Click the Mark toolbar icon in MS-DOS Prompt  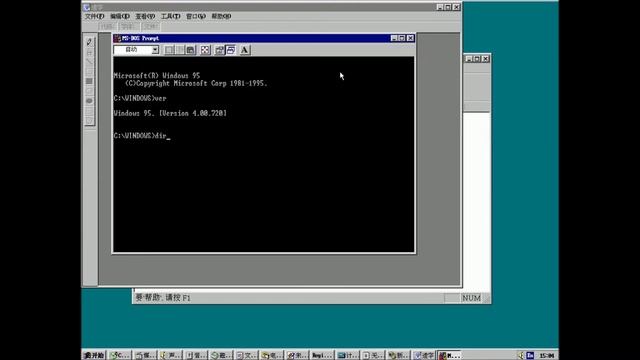(x=169, y=50)
